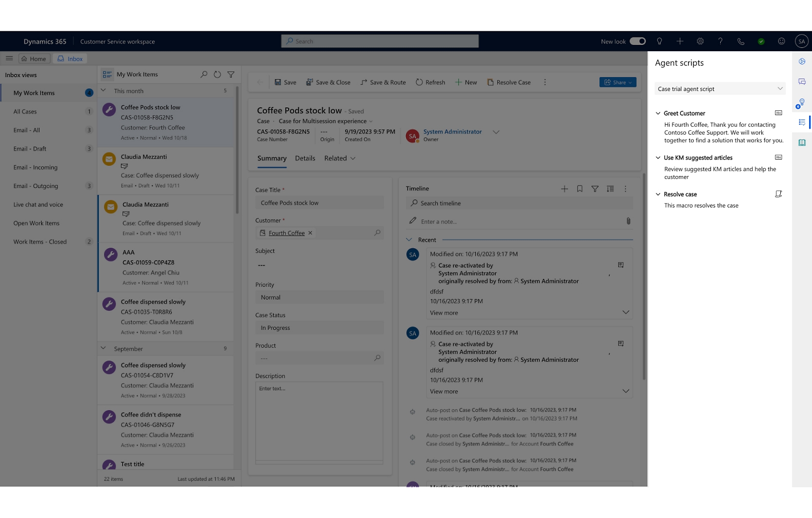This screenshot has width=812, height=518.
Task: Open the Case trial agent script dropdown
Action: pos(719,89)
